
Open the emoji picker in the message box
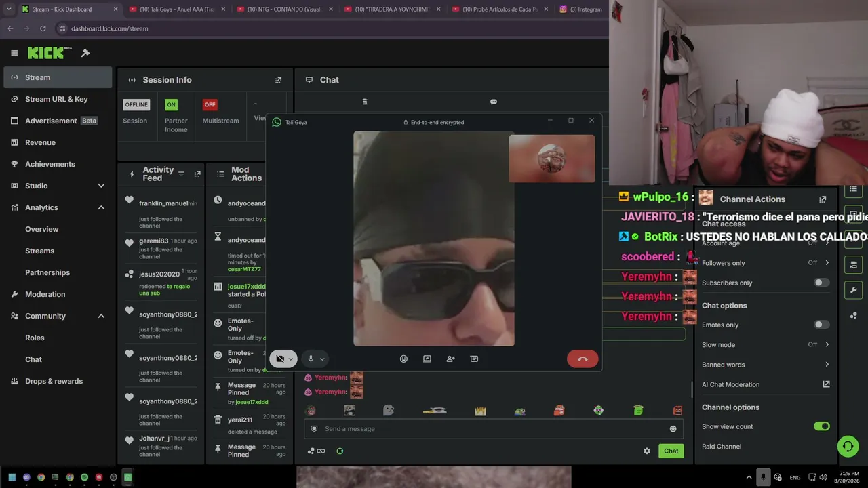coord(673,428)
